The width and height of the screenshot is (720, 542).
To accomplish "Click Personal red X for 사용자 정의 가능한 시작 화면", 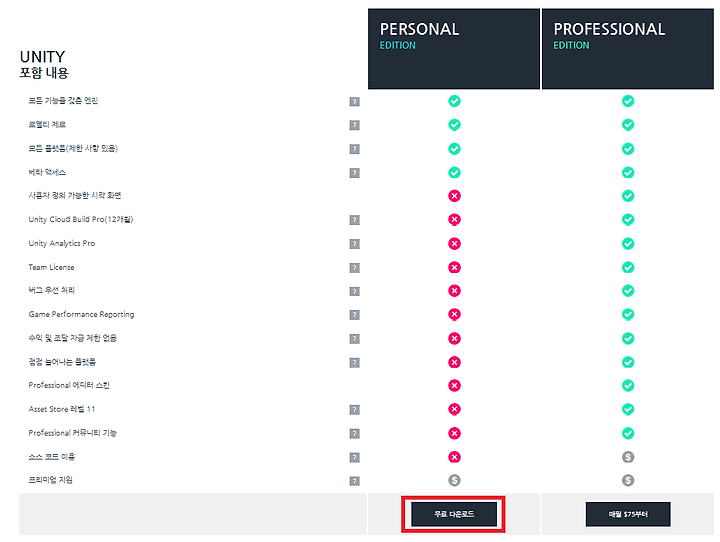I will pos(454,196).
